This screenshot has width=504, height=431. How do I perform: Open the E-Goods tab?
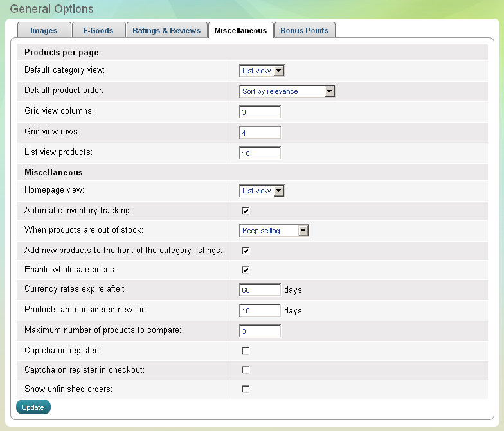point(98,30)
